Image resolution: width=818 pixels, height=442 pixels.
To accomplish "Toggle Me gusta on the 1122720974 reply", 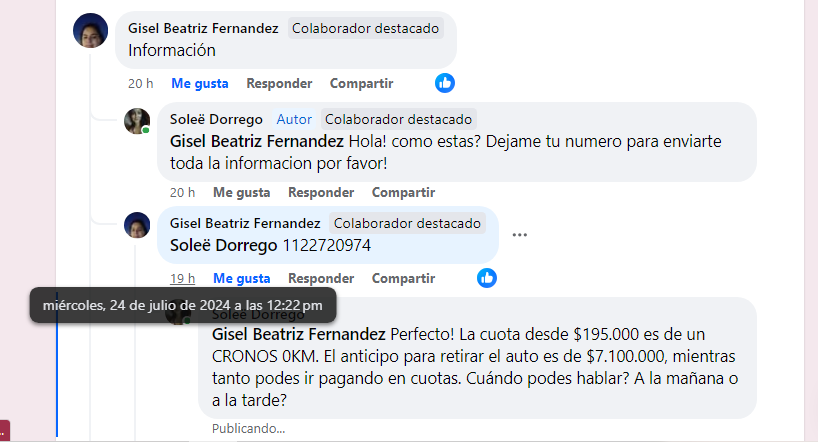I will 242,278.
